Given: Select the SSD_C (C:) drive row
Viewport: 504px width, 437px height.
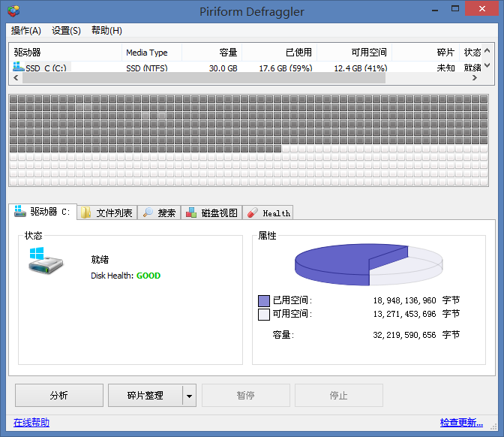Looking at the screenshot, I should coord(246,68).
